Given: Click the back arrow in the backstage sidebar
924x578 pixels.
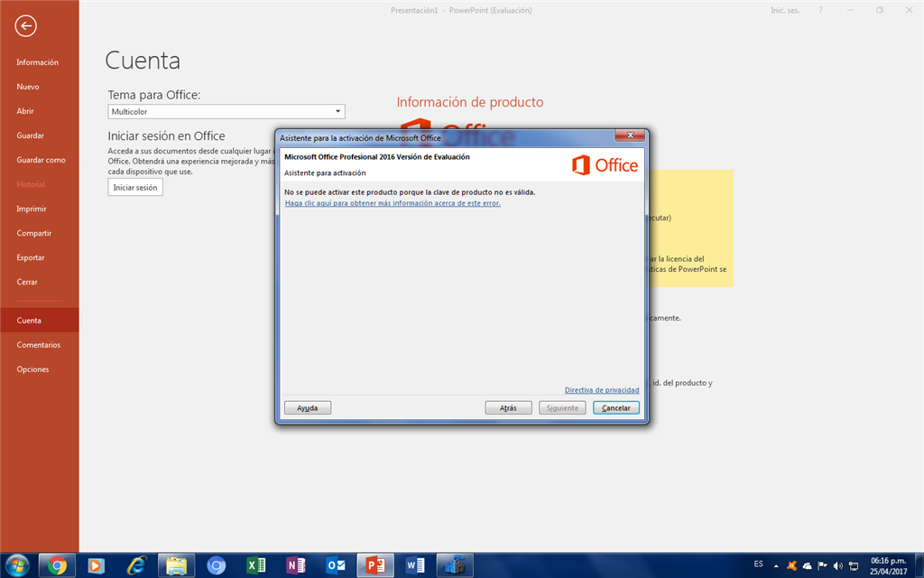Looking at the screenshot, I should [26, 25].
